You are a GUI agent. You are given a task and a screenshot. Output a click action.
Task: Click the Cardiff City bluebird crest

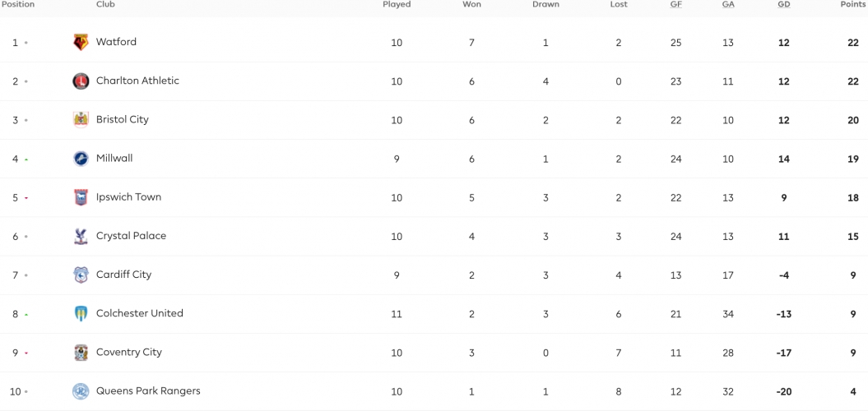coord(81,275)
